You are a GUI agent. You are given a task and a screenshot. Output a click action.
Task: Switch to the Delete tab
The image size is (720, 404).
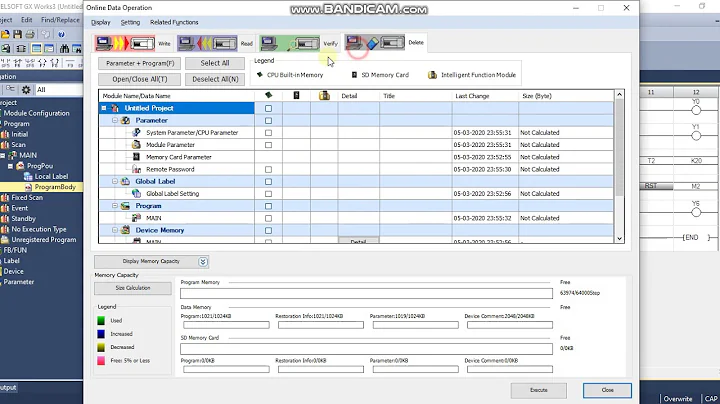click(385, 43)
